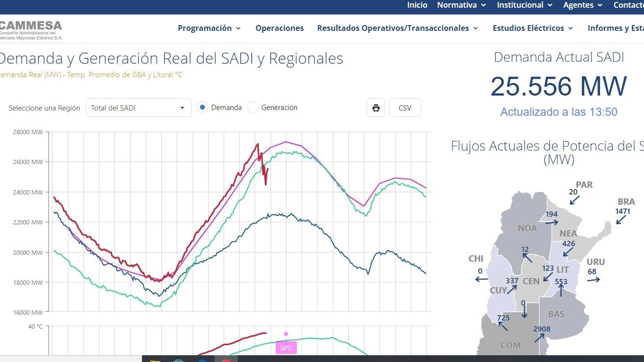Expand the Programación menu
Screen dimensions: 644x362
pyautogui.click(x=209, y=28)
